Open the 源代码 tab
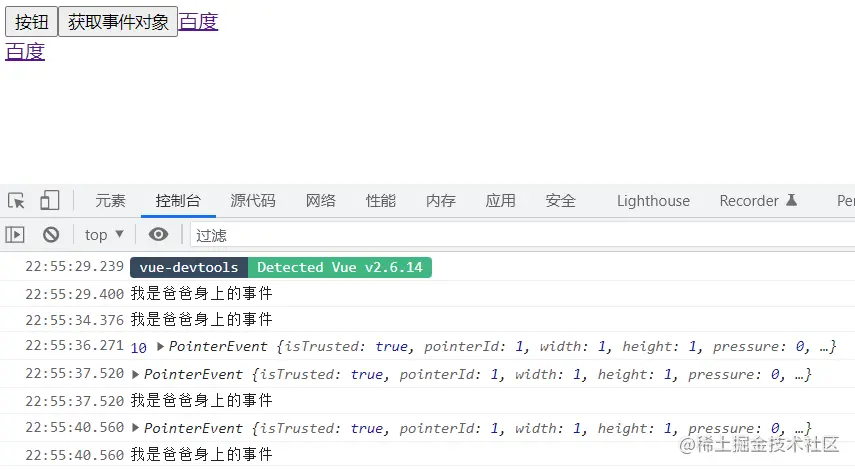The height and width of the screenshot is (470, 855). pos(252,201)
